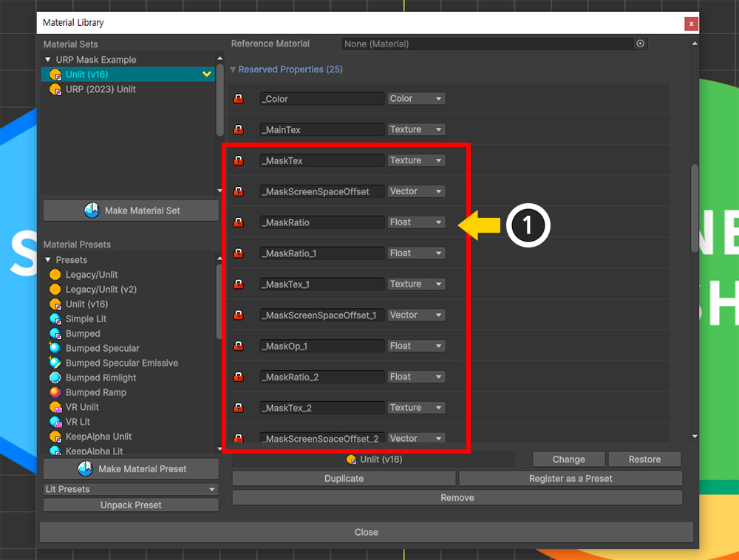Collapse the Presets tree node
The width and height of the screenshot is (739, 560).
pyautogui.click(x=47, y=259)
